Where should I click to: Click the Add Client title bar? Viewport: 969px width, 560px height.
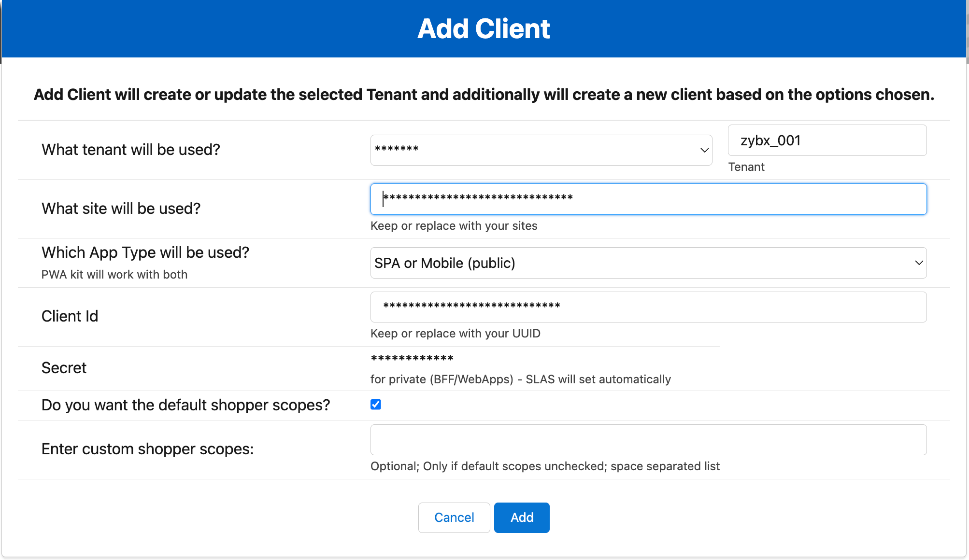pyautogui.click(x=484, y=28)
